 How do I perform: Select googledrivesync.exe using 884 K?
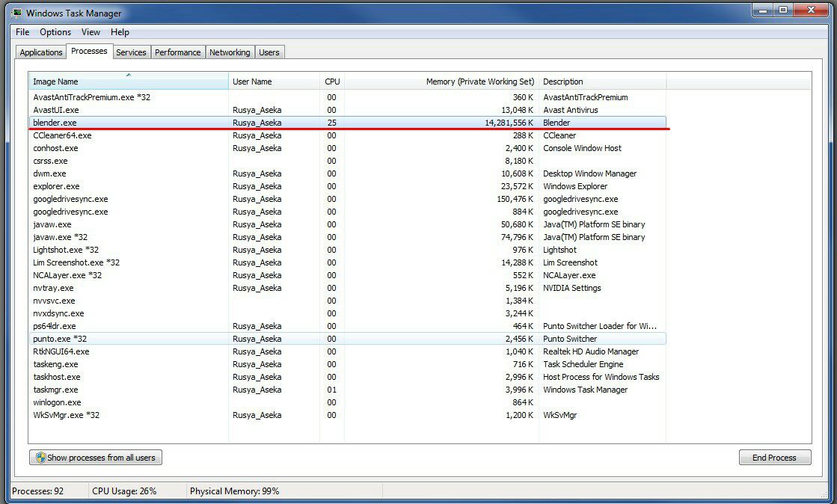click(x=348, y=212)
